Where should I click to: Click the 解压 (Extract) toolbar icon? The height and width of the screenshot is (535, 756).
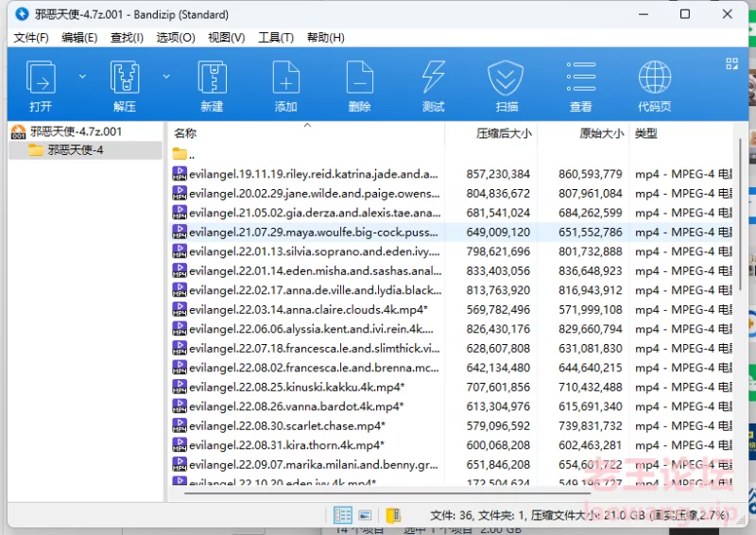125,78
